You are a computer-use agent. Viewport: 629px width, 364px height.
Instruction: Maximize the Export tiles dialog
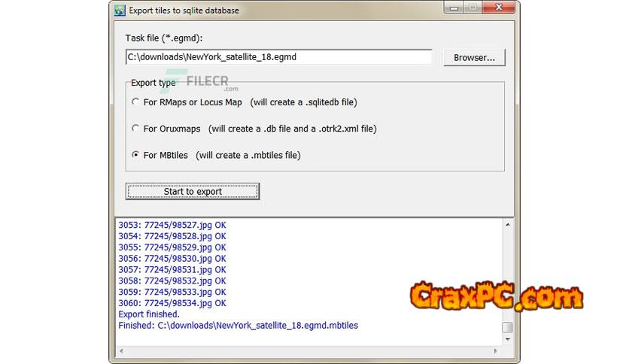coord(473,9)
